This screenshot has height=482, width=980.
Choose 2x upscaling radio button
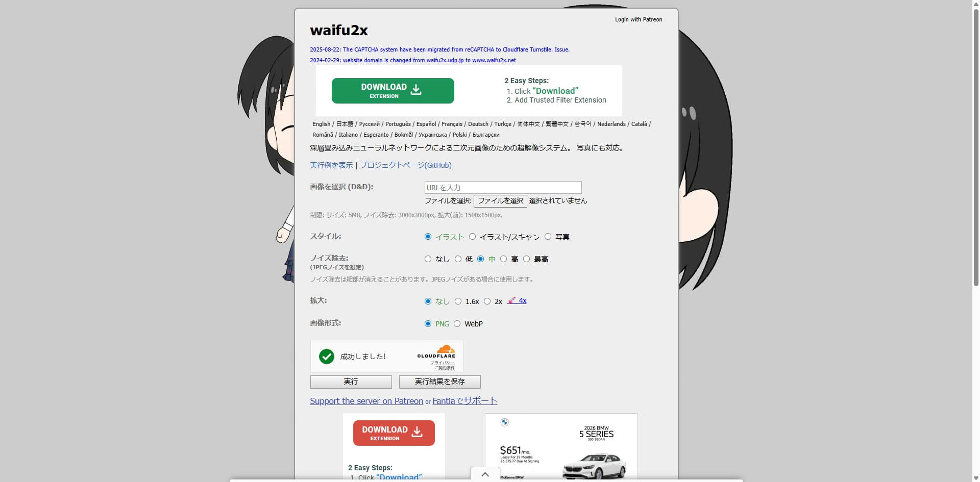(x=487, y=301)
